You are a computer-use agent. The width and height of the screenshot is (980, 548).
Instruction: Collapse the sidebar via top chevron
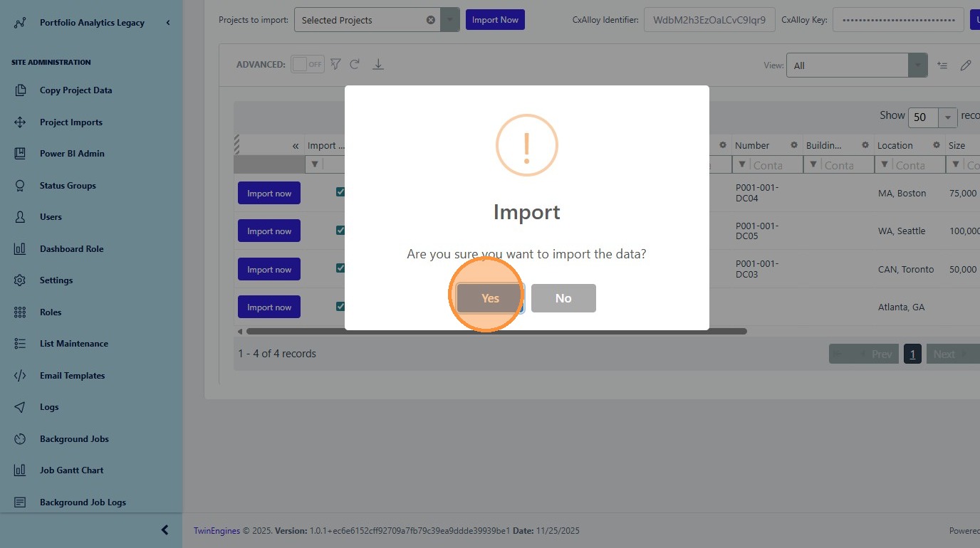click(x=168, y=23)
